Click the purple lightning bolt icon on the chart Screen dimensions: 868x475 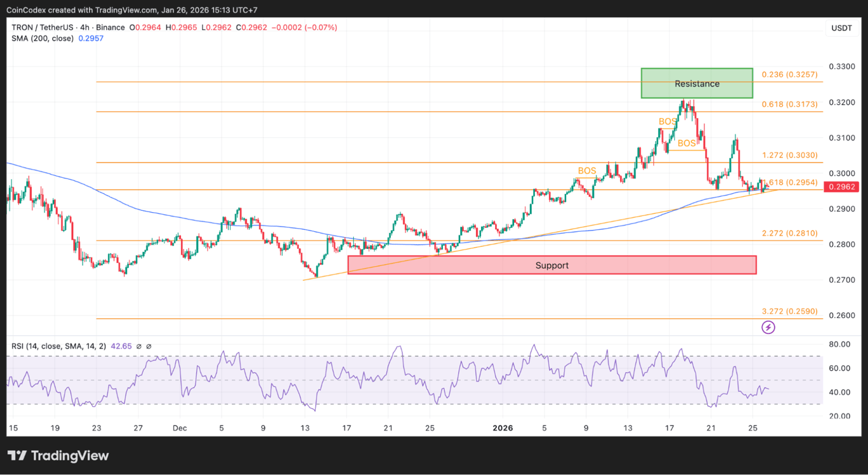pos(768,326)
